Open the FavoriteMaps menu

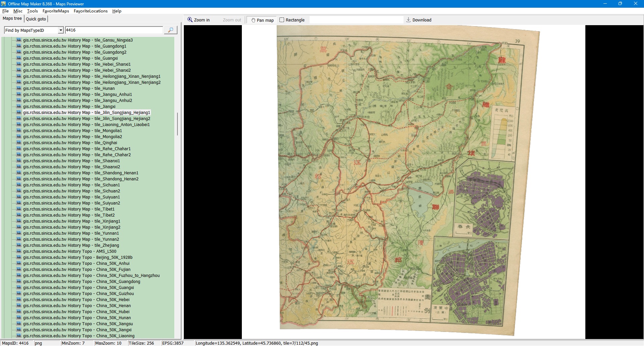point(56,11)
